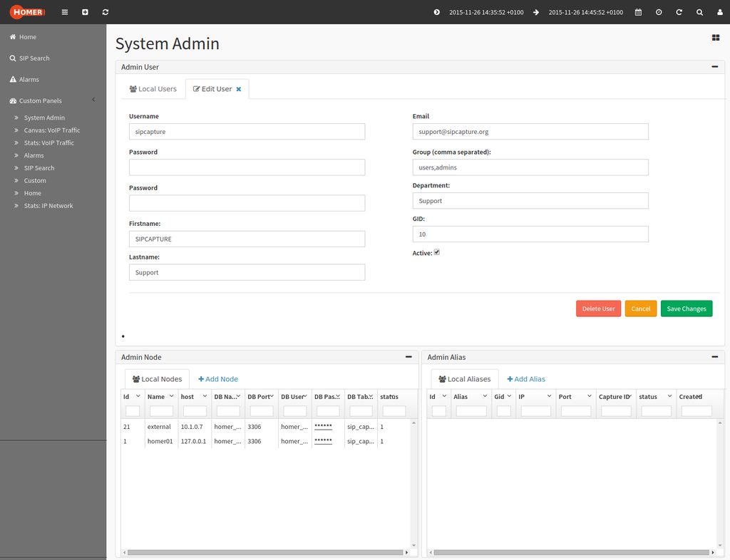Click the GID input field
Image resolution: width=730 pixels, height=560 pixels.
(x=530, y=234)
